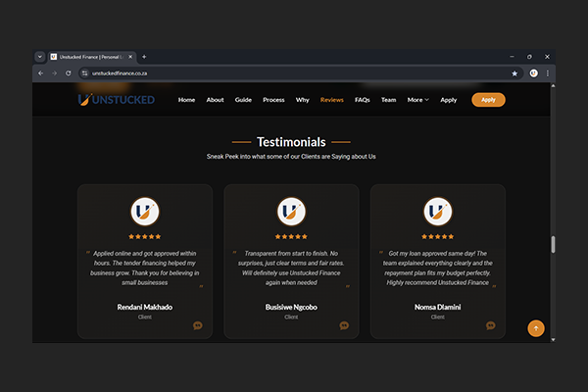Click the address bar URL unstuckedfinance.co.za

(120, 73)
